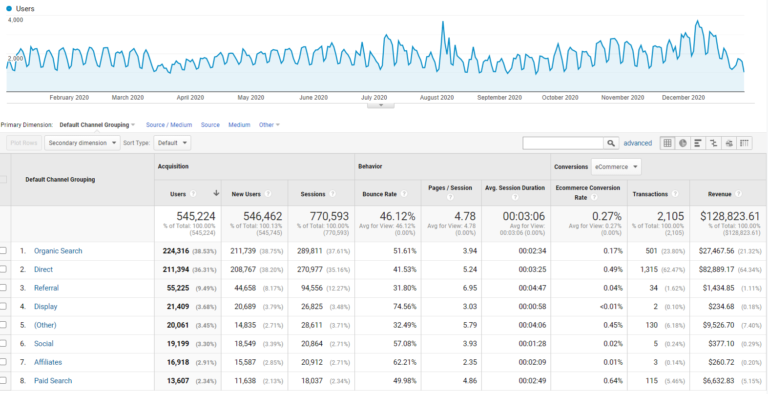Expand the Other primary dimension menu
This screenshot has height=394, width=768.
pos(269,125)
